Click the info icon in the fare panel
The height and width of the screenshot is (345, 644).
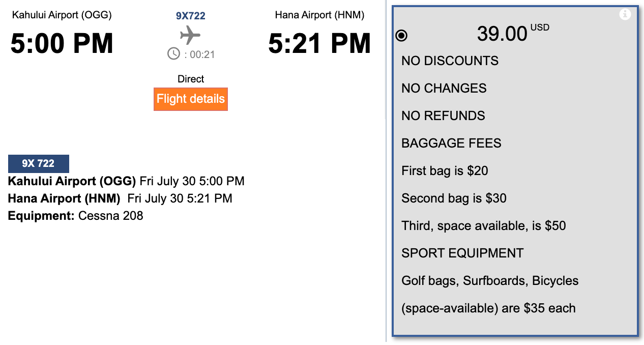point(625,15)
